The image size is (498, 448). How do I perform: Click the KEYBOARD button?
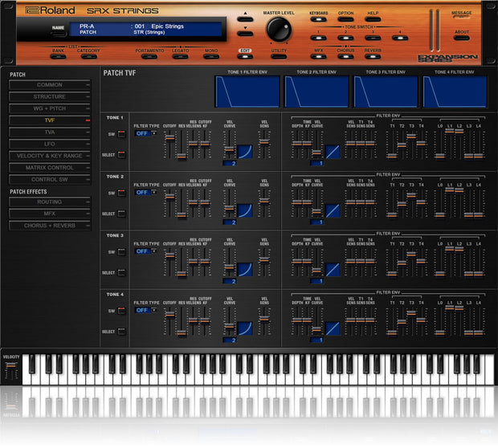[x=319, y=19]
